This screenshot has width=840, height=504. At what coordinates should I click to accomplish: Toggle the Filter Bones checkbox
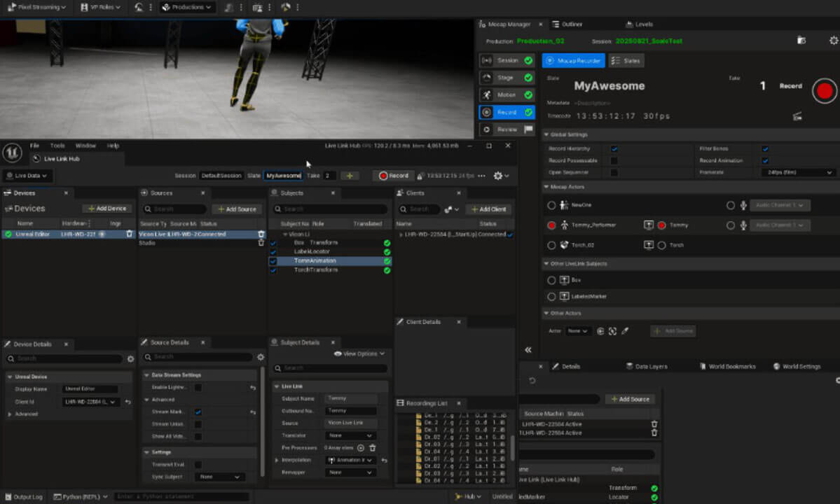765,148
